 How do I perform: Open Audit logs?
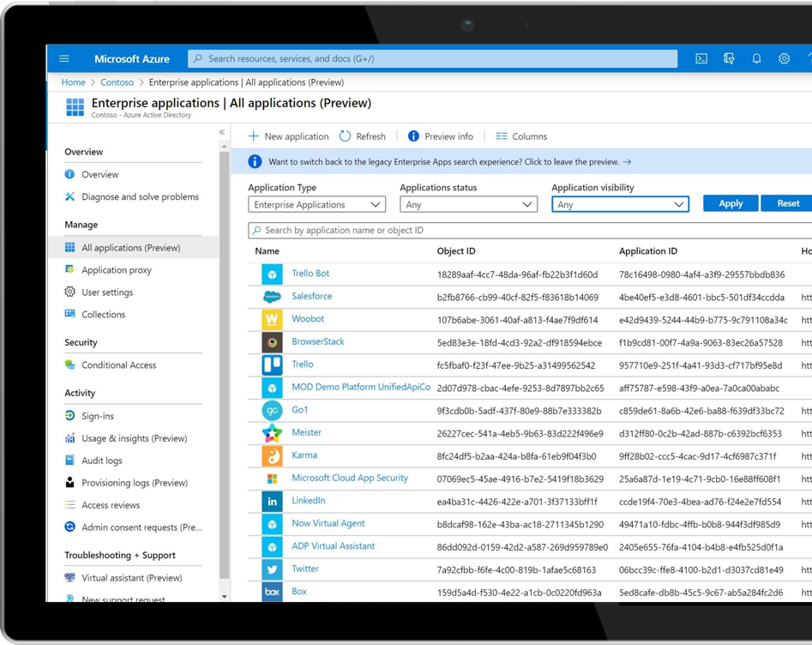coord(101,461)
